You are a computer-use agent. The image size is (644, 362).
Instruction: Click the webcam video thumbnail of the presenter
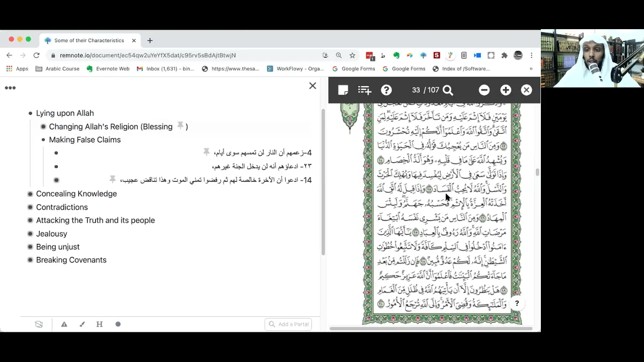tap(592, 59)
